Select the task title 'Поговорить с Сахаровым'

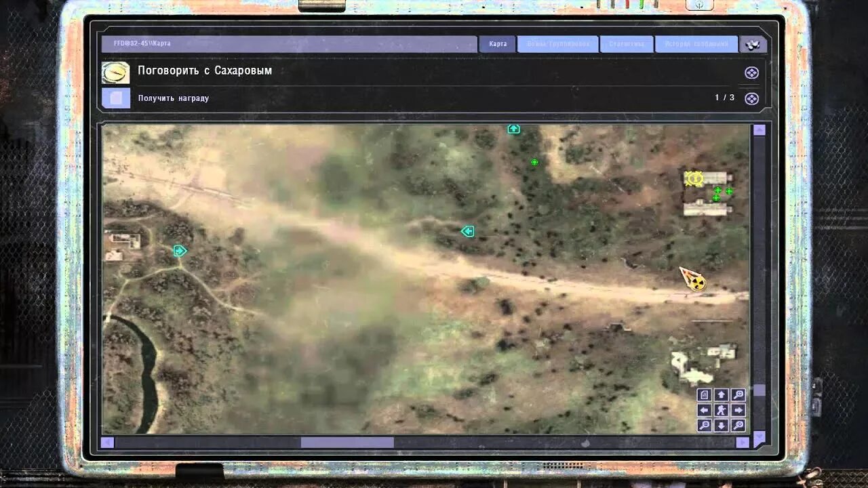tap(205, 70)
